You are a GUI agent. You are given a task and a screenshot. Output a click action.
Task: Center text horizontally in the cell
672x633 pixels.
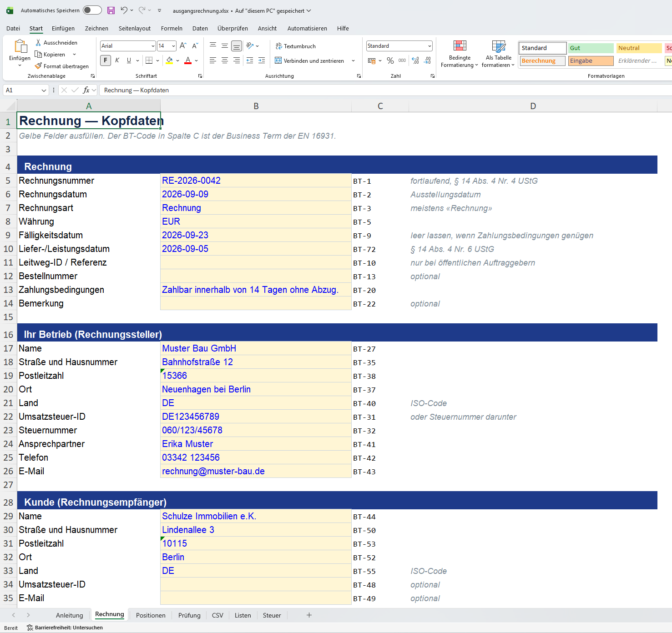click(225, 60)
